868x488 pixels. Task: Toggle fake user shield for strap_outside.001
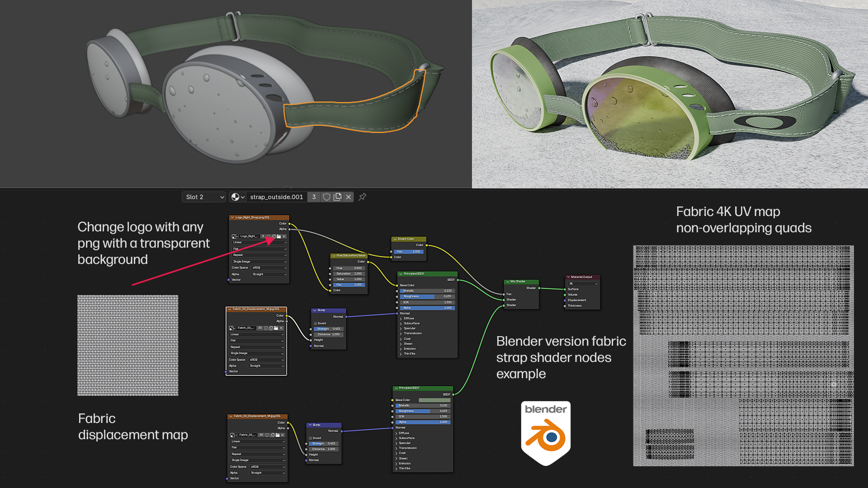[326, 197]
